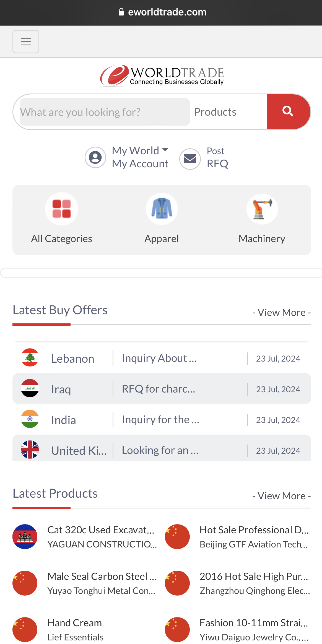Select the Apparel jacket icon

[x=162, y=209]
